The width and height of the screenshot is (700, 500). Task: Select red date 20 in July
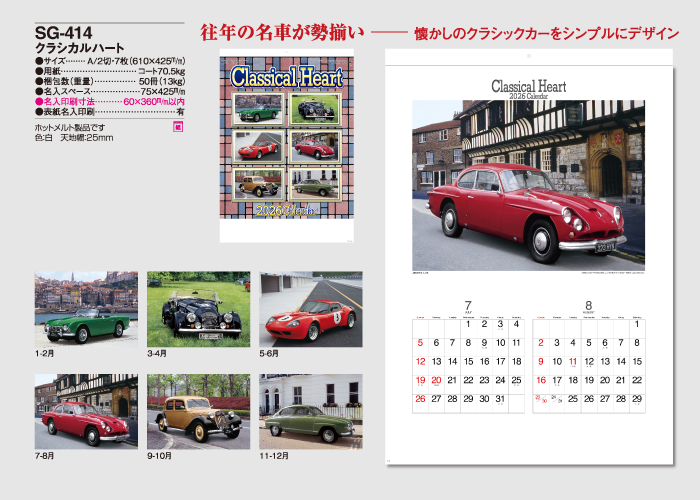(436, 380)
